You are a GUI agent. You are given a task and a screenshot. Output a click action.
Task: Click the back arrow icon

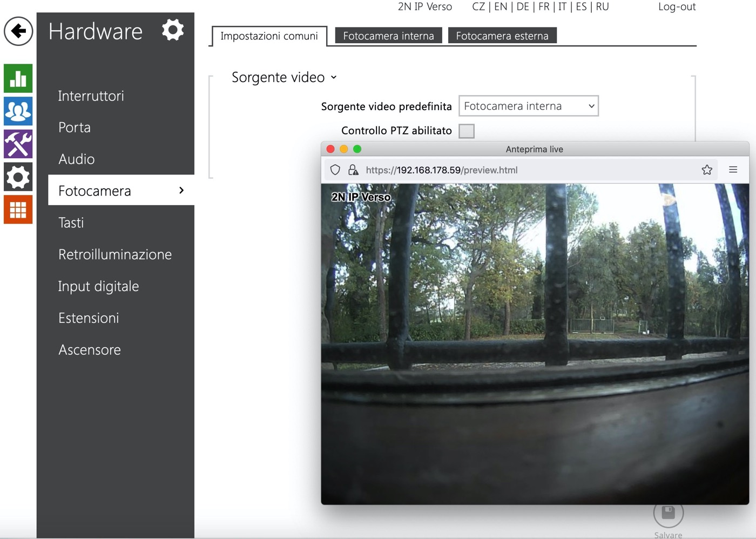(x=18, y=31)
